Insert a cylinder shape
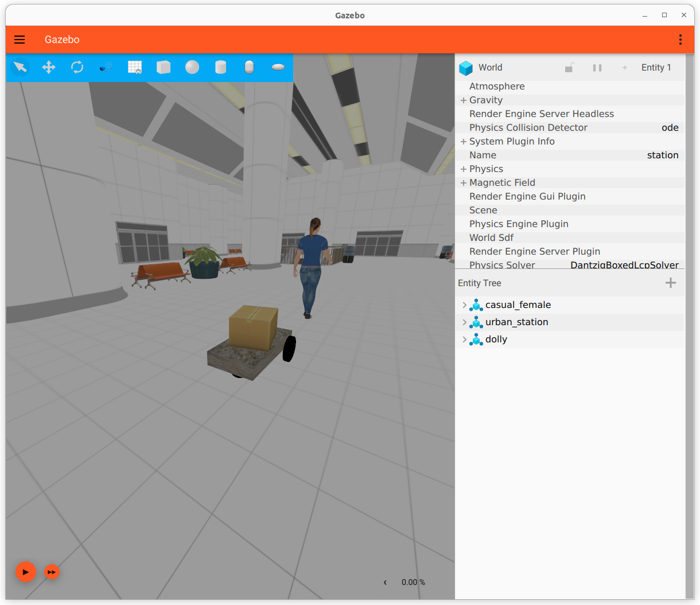 [220, 68]
